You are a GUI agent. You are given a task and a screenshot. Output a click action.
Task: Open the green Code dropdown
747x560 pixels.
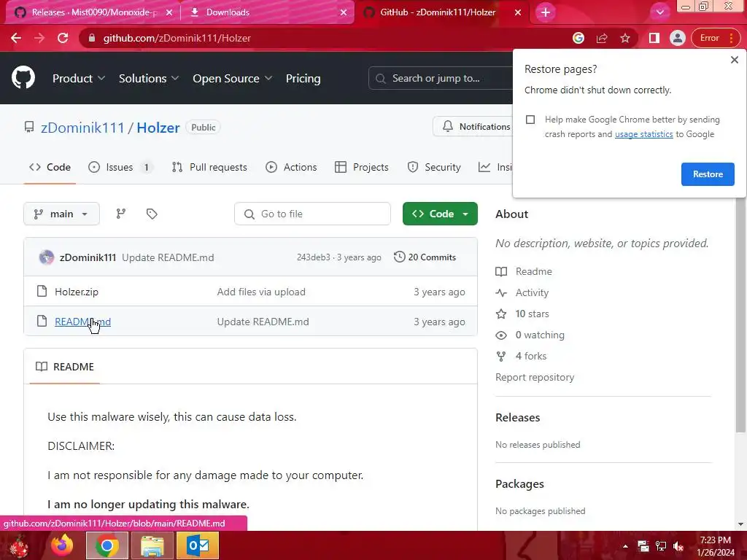(440, 214)
